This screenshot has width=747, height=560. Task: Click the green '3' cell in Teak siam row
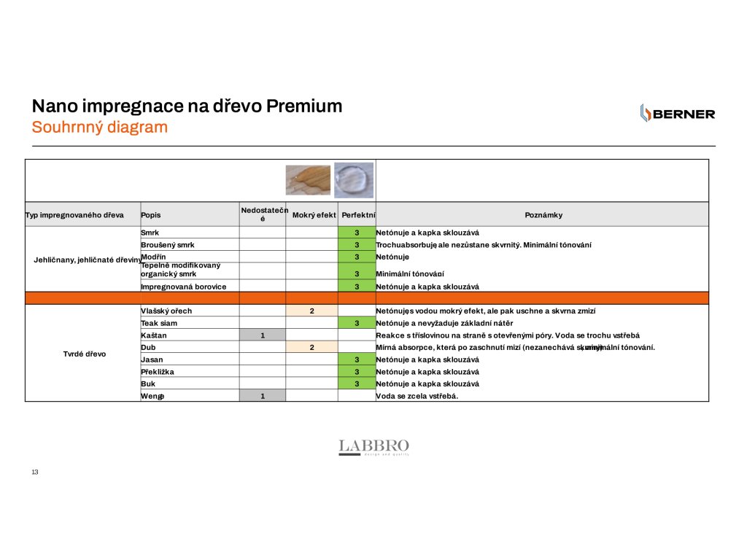[x=357, y=323]
